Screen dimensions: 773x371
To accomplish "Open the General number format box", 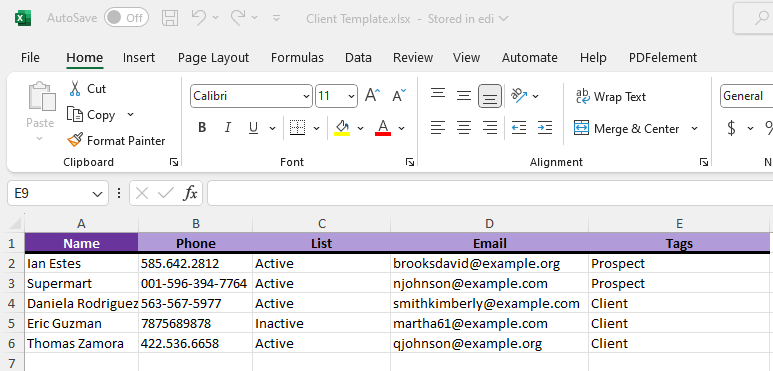I will [746, 96].
